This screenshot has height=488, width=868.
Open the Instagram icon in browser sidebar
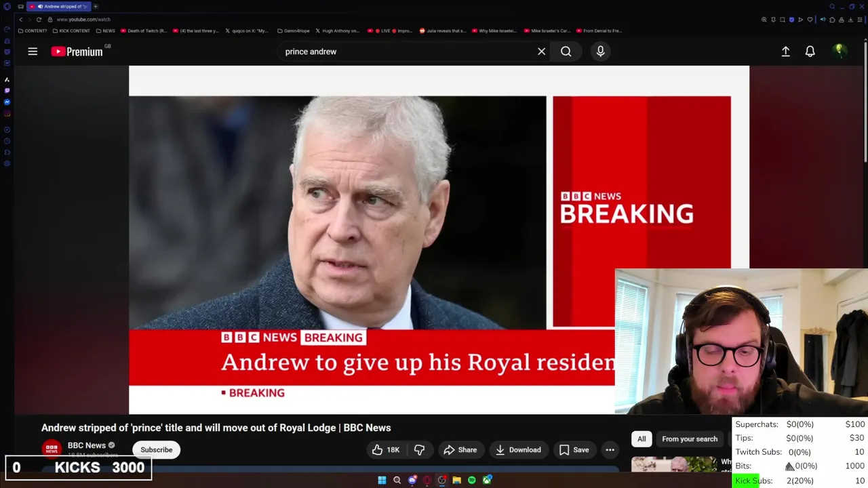point(7,113)
